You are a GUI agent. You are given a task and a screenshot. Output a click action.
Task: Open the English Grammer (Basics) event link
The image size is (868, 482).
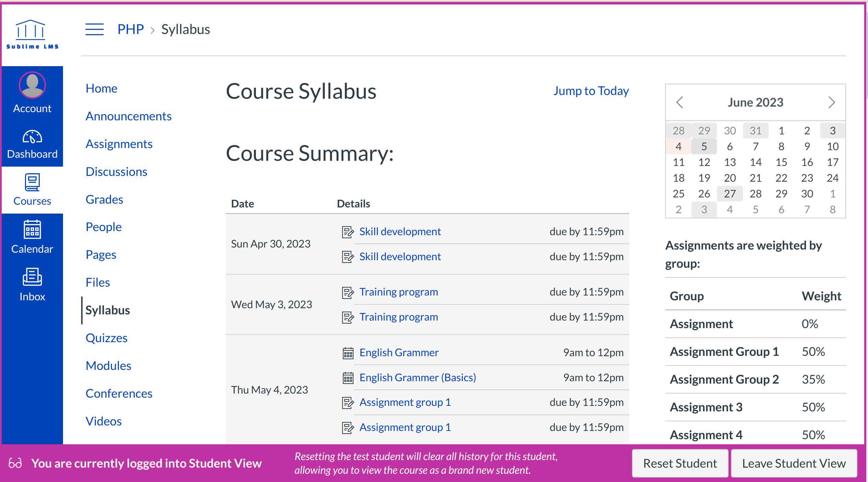(418, 377)
